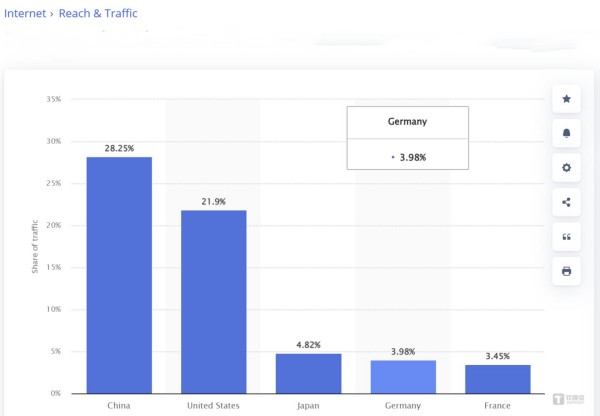This screenshot has height=416, width=600.
Task: Click the 5% y-axis tick label
Action: [x=56, y=351]
